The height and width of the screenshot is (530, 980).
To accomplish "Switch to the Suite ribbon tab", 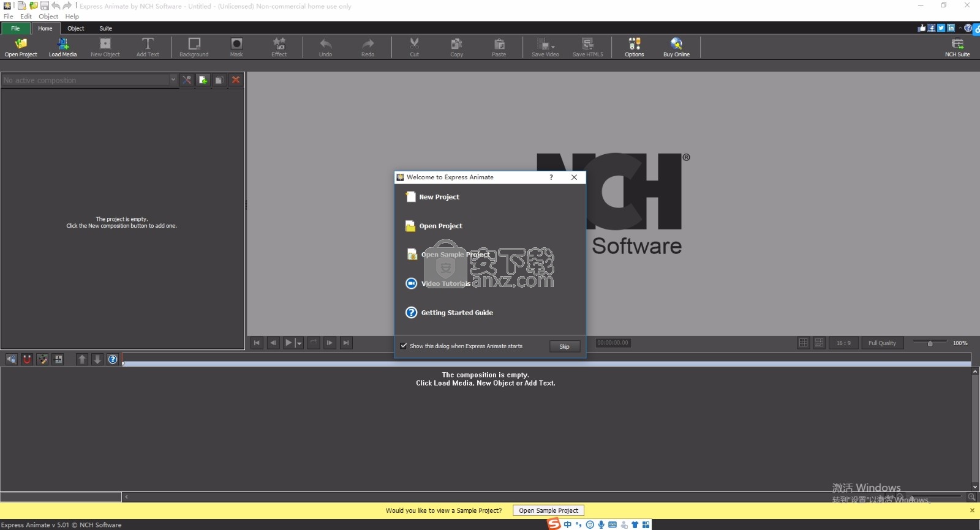I will pyautogui.click(x=106, y=28).
